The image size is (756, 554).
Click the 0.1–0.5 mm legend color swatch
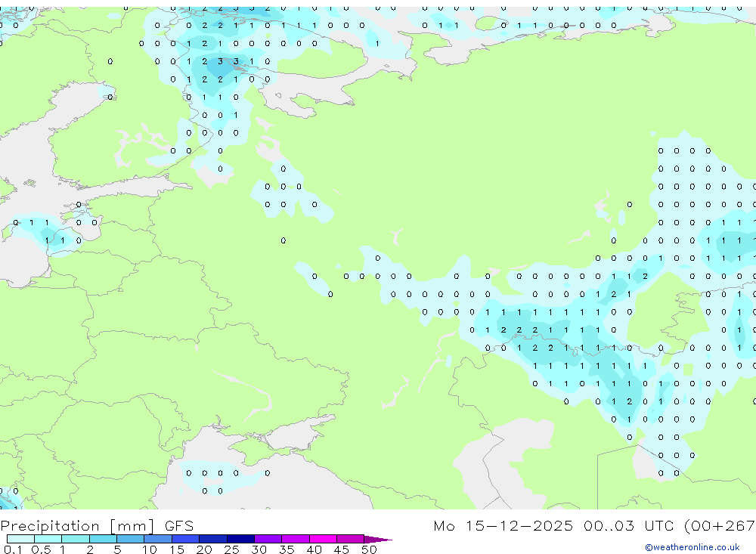pos(20,539)
